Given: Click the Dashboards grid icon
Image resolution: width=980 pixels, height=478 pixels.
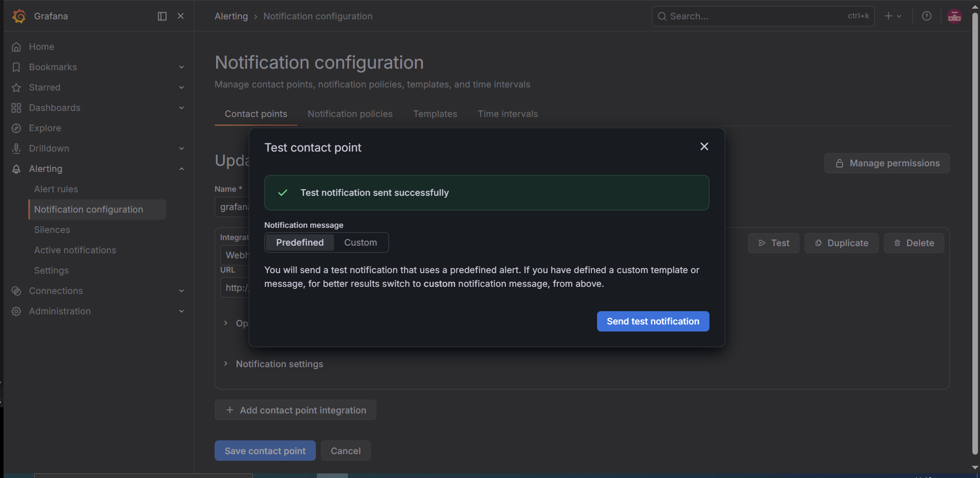Looking at the screenshot, I should (16, 108).
